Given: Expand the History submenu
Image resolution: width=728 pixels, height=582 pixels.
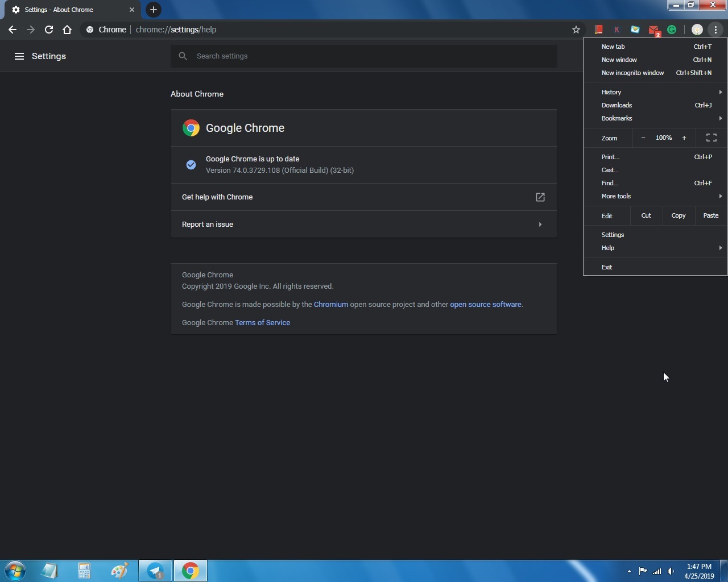Looking at the screenshot, I should [655, 92].
